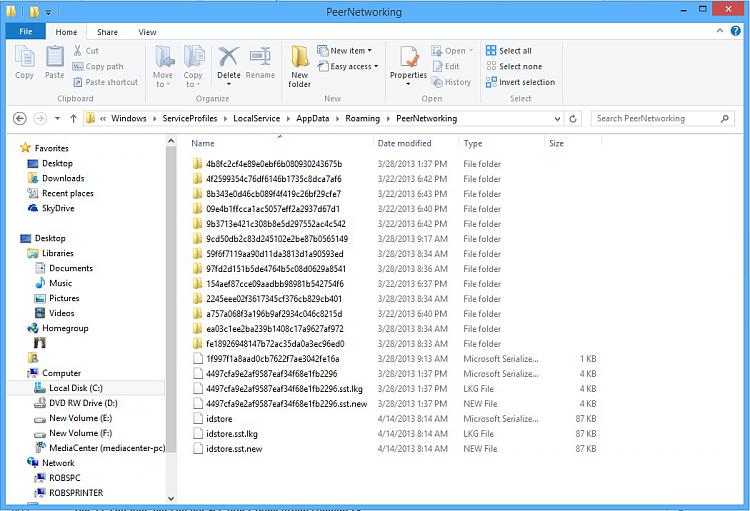Select Homegroup in the navigation pane
The image size is (750, 511).
click(x=58, y=328)
